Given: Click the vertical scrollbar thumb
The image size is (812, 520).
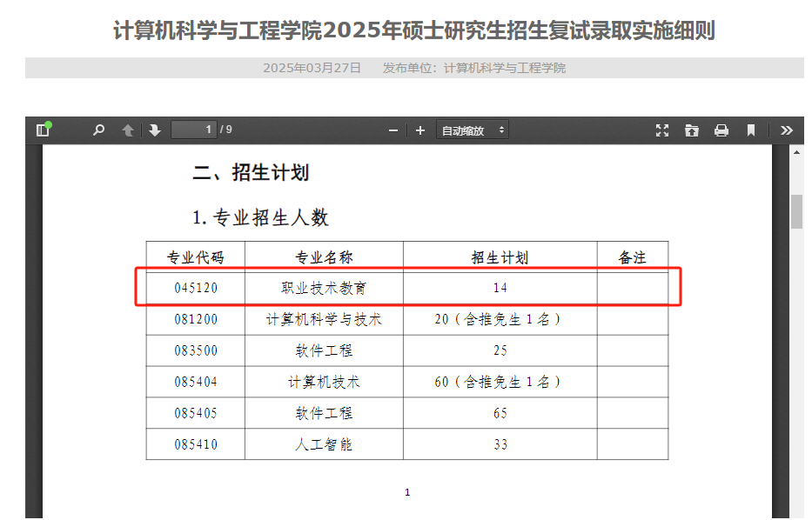Looking at the screenshot, I should [x=797, y=211].
